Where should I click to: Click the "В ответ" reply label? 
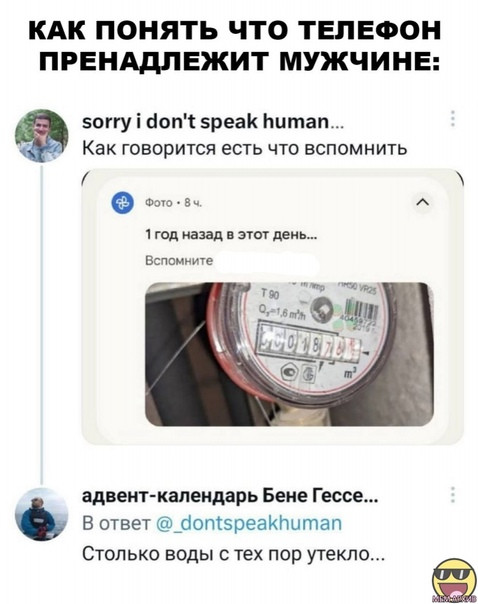pos(116,523)
